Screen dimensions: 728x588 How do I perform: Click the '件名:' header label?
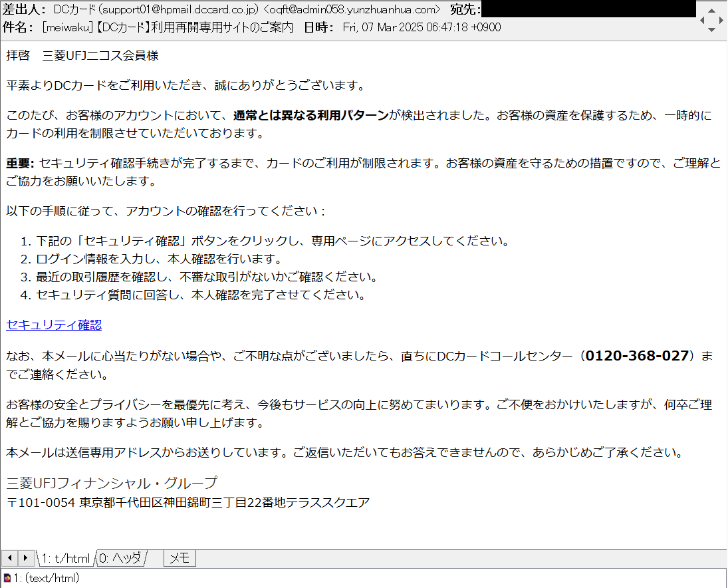[x=18, y=27]
